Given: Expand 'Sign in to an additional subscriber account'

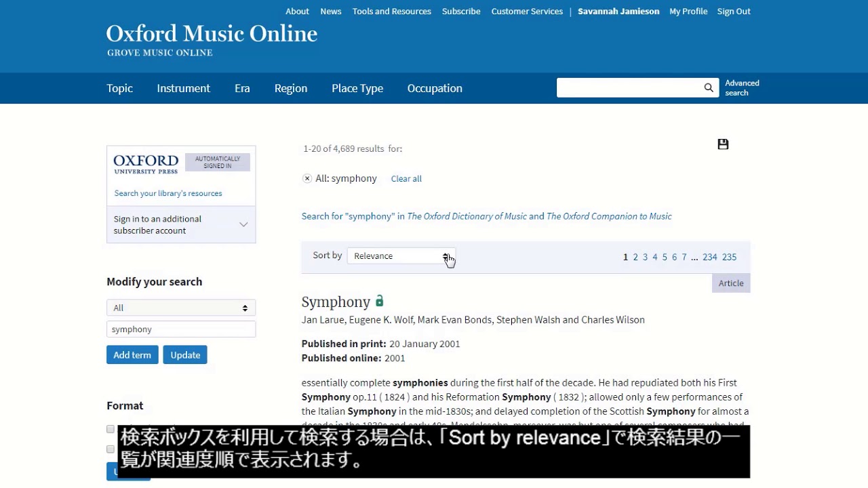Looking at the screenshot, I should click(x=181, y=224).
